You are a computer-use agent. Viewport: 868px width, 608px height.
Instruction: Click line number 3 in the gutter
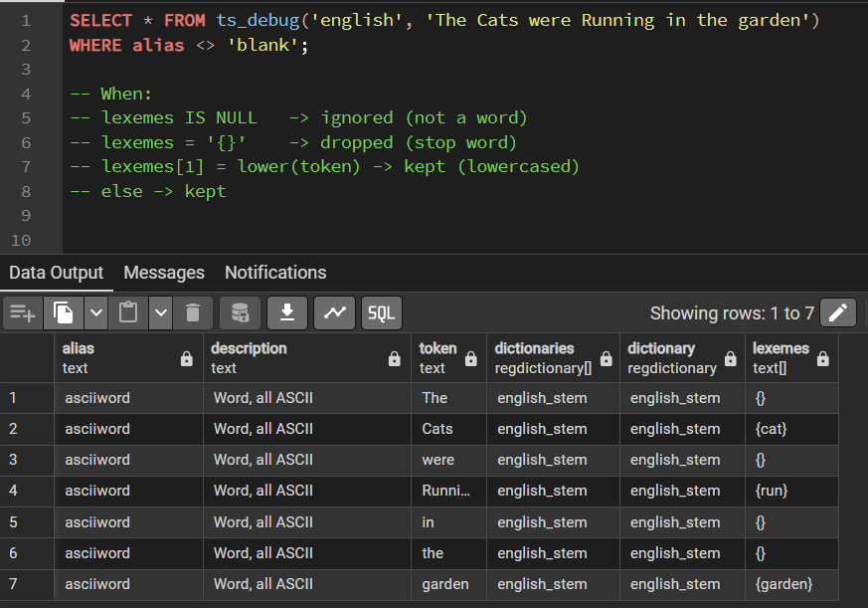26,70
